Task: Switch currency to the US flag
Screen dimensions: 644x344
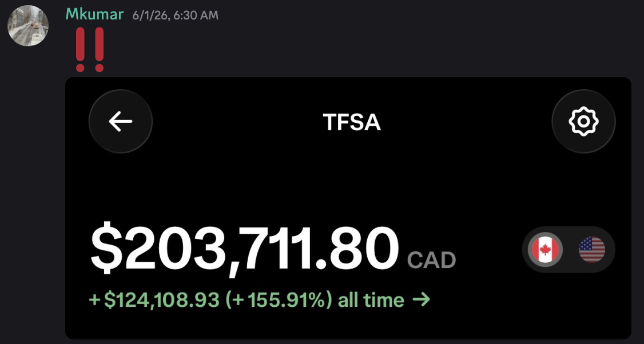Action: coord(592,250)
